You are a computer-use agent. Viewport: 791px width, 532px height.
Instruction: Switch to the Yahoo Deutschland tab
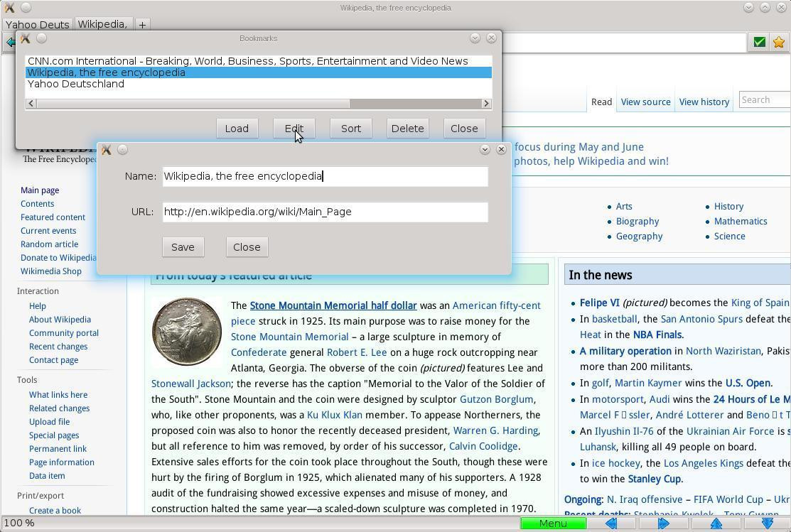38,24
